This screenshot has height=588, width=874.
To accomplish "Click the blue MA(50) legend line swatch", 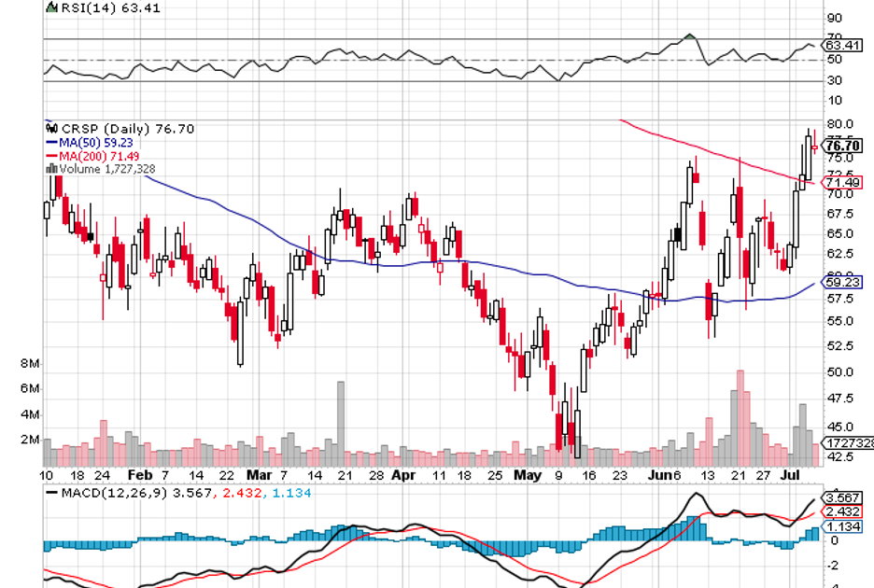I will pos(51,143).
